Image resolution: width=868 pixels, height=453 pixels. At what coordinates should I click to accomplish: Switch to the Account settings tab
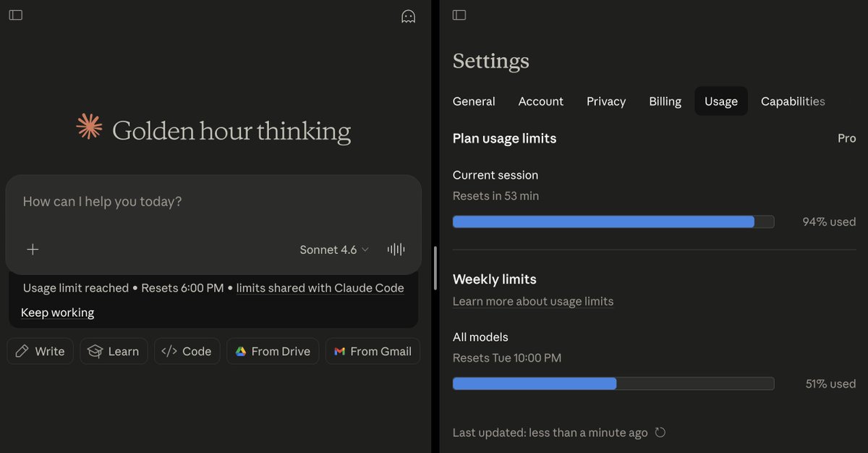541,101
